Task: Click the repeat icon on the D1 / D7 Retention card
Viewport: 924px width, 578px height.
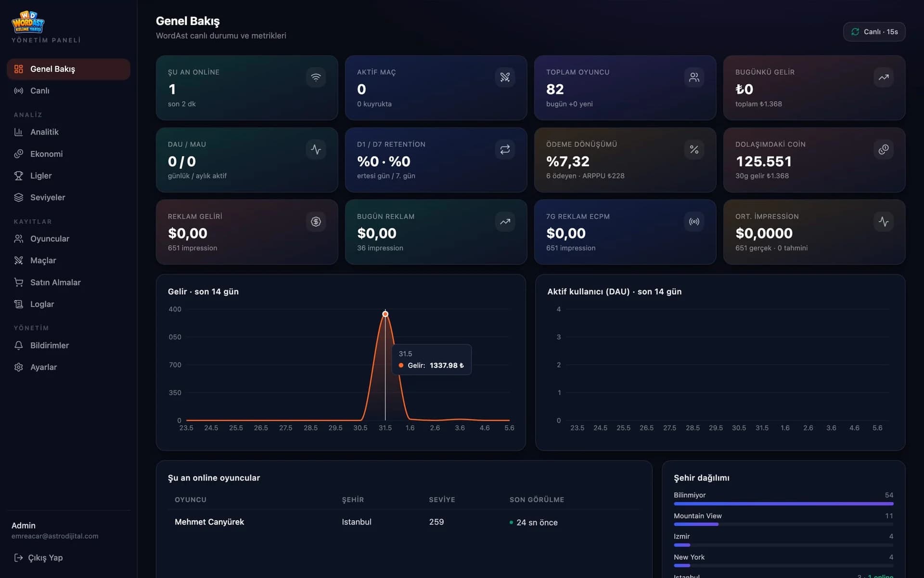Action: (505, 149)
